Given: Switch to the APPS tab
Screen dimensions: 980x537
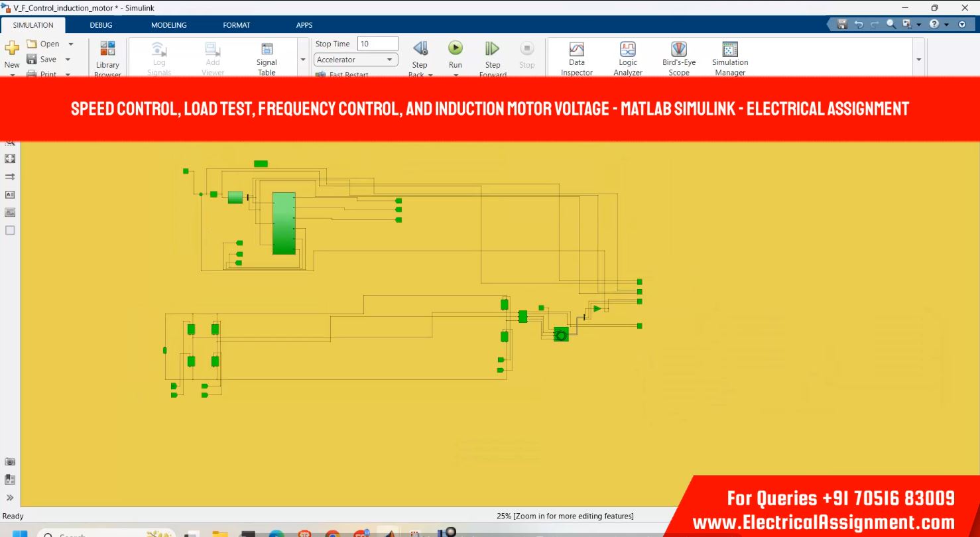Looking at the screenshot, I should tap(304, 25).
